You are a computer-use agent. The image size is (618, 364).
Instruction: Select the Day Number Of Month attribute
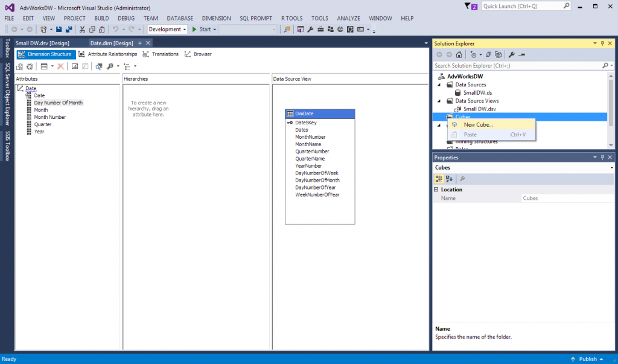point(59,103)
